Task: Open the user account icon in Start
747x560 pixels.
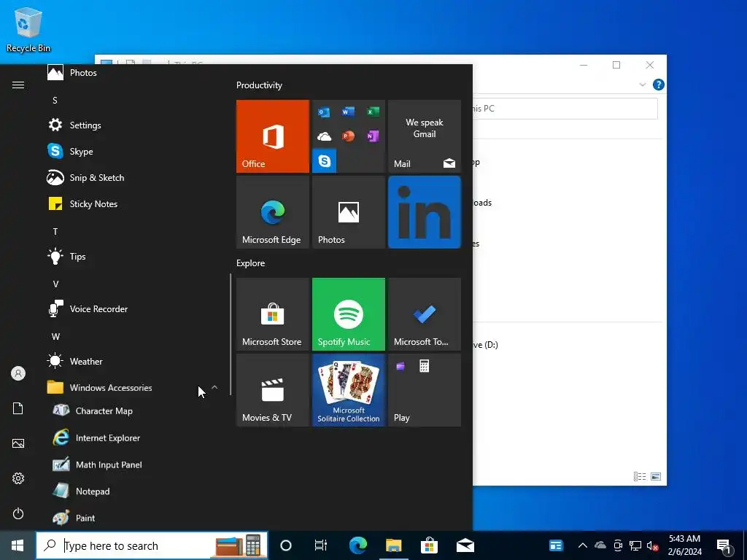Action: tap(18, 373)
